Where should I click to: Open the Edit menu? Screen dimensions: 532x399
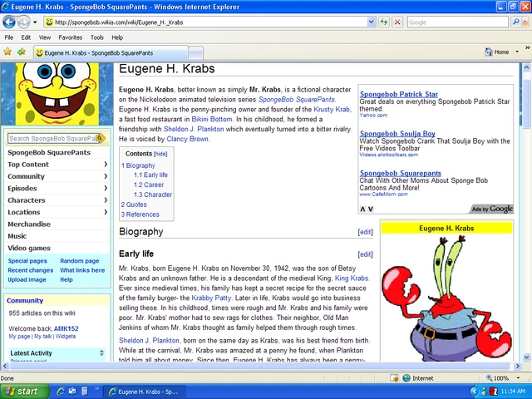coord(26,37)
